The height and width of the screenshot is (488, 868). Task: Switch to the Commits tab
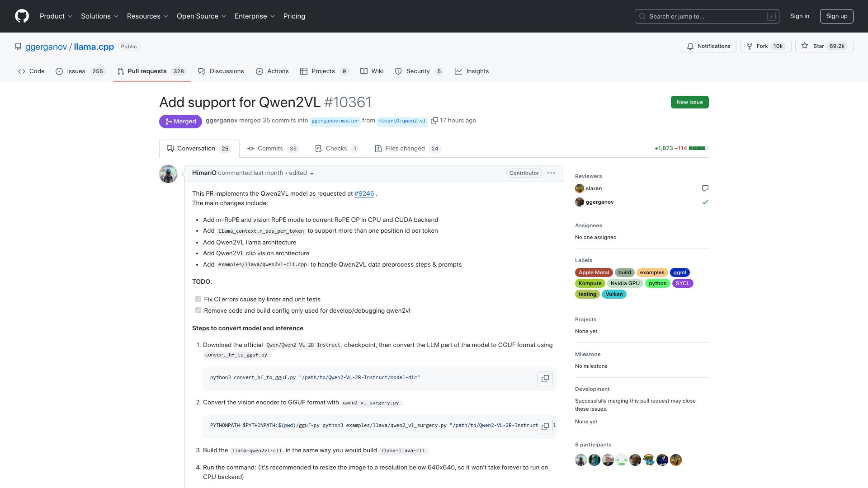point(273,149)
